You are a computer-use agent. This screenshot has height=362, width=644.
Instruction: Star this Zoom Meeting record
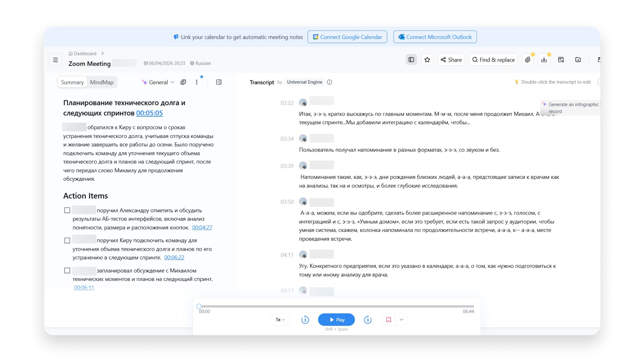click(427, 60)
